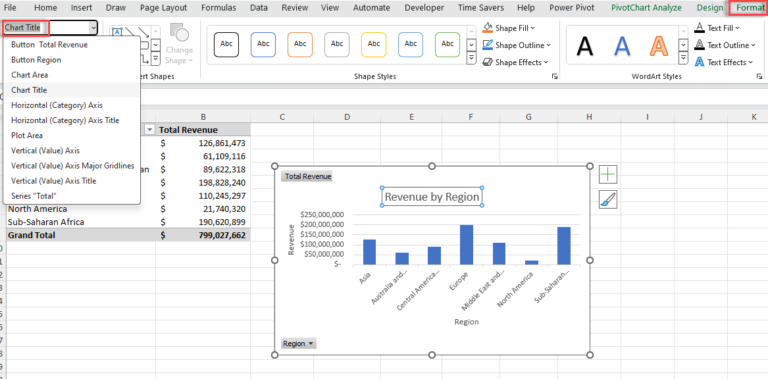Click the Total Revenue field button on chart
The height and width of the screenshot is (379, 768).
point(308,176)
